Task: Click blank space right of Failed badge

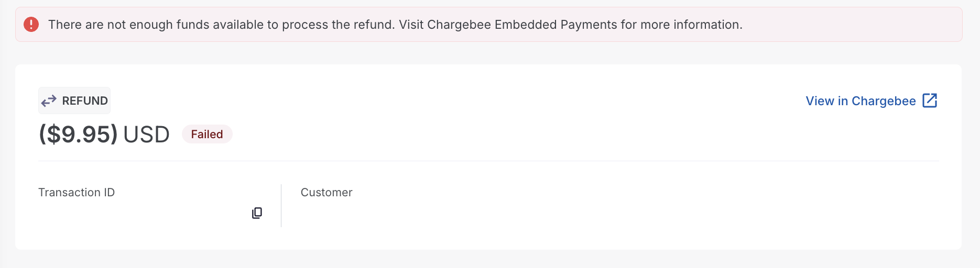Action: point(524,134)
